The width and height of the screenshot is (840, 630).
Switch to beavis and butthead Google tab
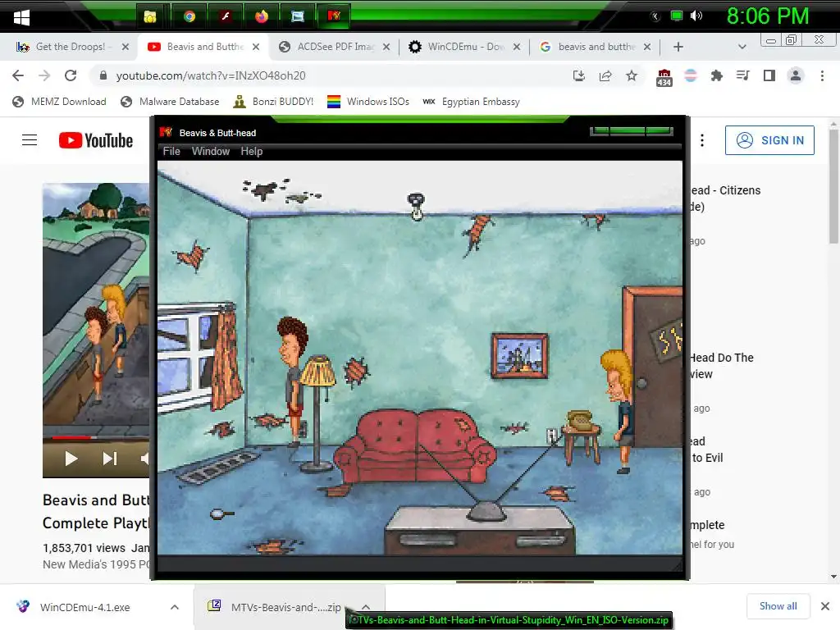pyautogui.click(x=596, y=47)
